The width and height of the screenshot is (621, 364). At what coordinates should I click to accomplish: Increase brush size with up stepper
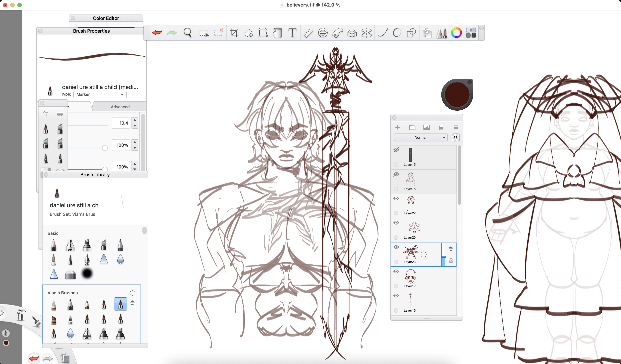click(x=135, y=120)
